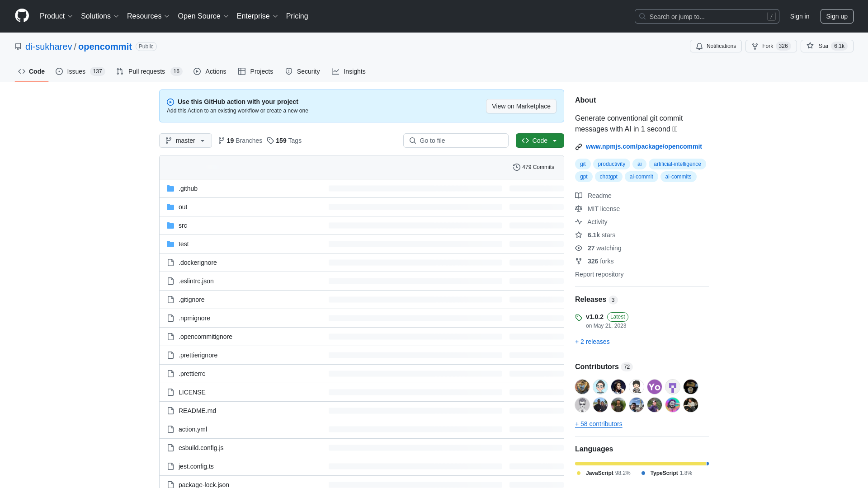Open the Pricing page
This screenshot has height=488, width=868.
[297, 16]
